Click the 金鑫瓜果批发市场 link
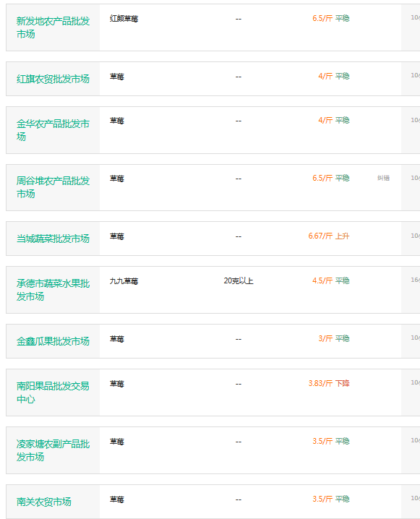The width and height of the screenshot is (420, 519). coord(53,341)
